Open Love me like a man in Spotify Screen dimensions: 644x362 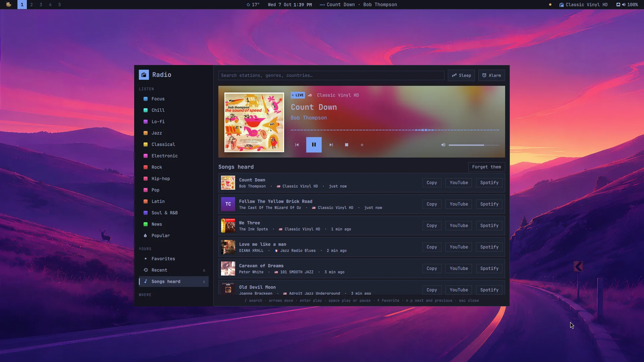click(489, 247)
